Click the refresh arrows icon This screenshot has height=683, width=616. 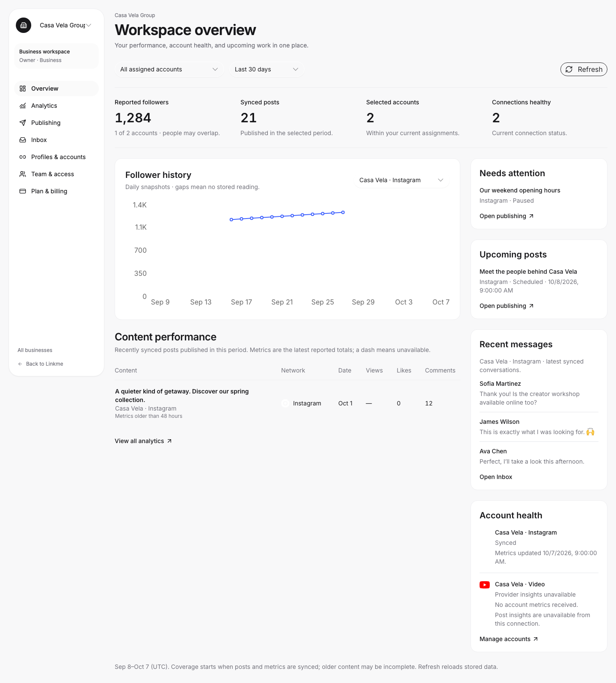click(x=569, y=69)
